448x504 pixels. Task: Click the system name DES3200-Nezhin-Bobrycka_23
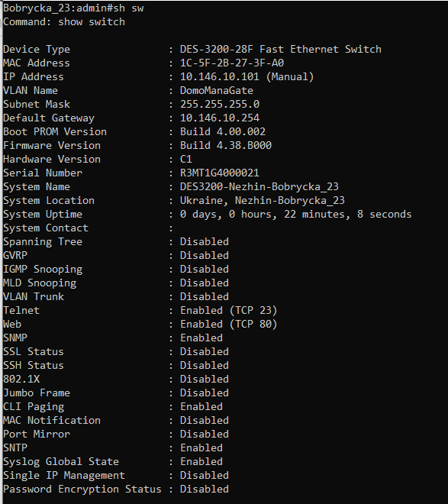(259, 187)
